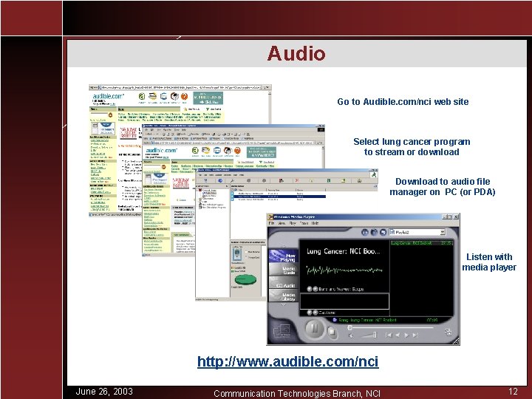Click the audible.com logo in the back browser
The width and height of the screenshot is (532, 399).
click(x=109, y=96)
